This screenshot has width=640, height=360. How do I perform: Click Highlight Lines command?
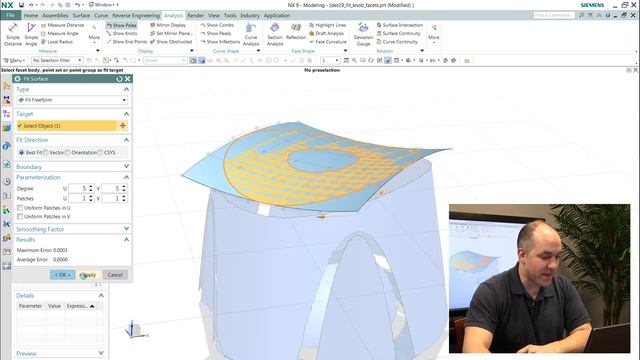[x=327, y=25]
